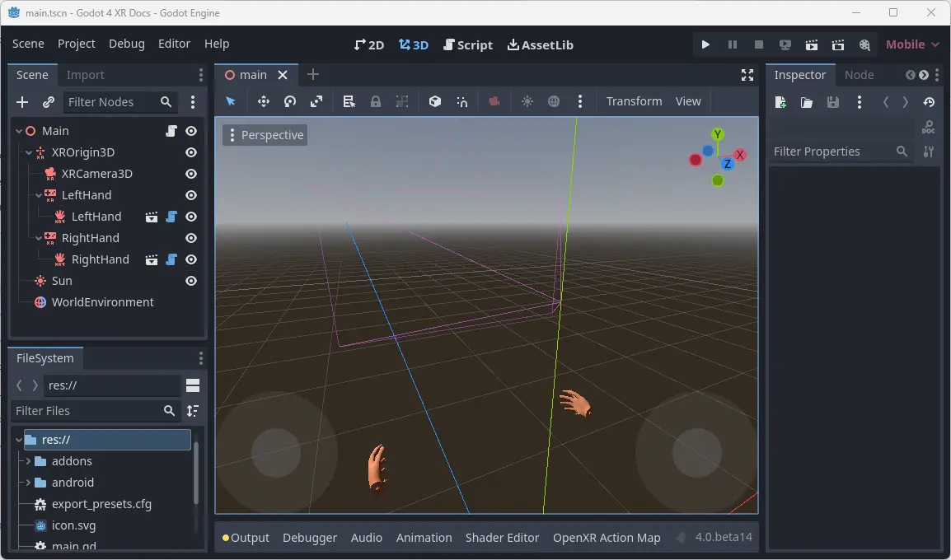Screen dimensions: 951x560
Task: Expand the addons folder in FileSystem
Action: point(27,461)
